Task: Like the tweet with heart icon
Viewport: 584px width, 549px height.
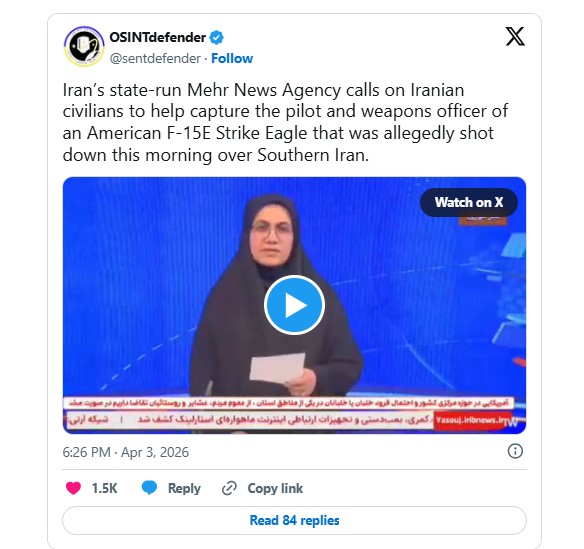Action: (x=73, y=488)
